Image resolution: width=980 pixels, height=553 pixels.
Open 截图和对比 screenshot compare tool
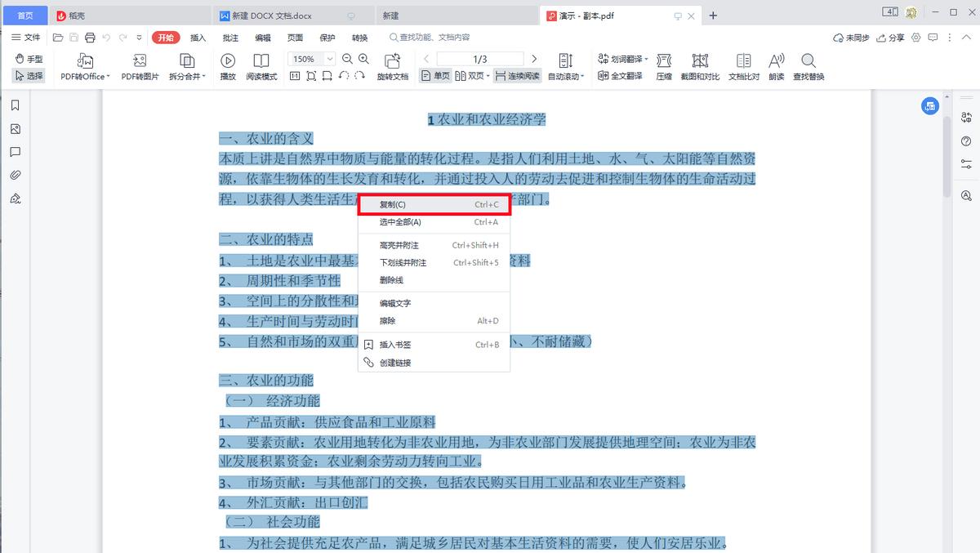tap(700, 65)
